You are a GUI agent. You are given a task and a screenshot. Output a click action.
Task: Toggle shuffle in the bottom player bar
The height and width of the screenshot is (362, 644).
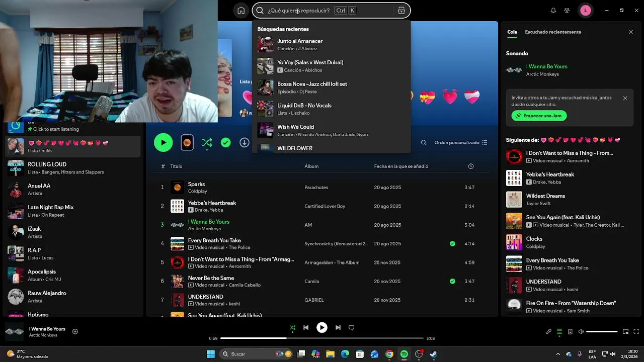tap(292, 328)
